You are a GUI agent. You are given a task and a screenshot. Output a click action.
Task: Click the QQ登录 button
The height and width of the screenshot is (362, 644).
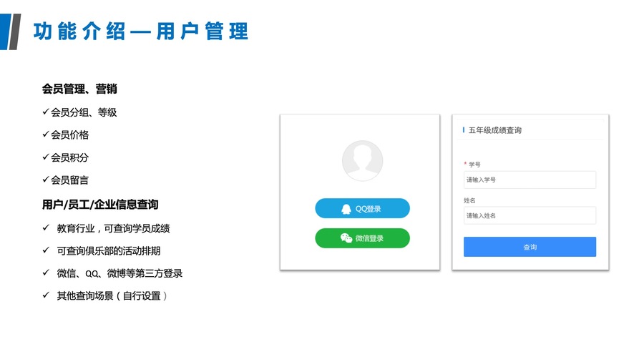click(362, 208)
